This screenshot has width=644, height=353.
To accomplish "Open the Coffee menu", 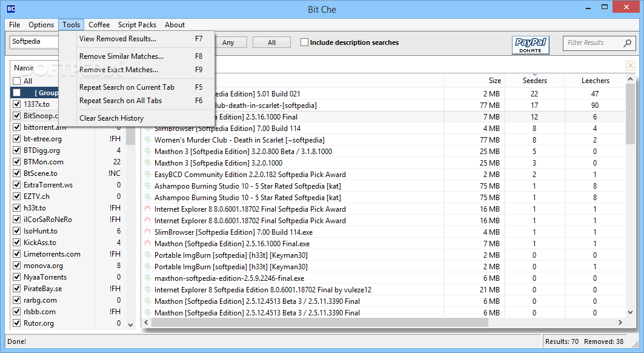I will click(x=99, y=25).
